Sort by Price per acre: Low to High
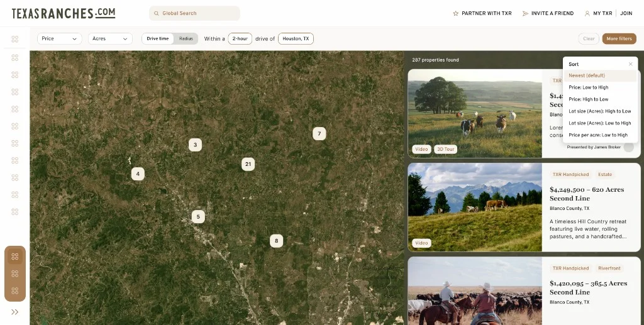 [x=600, y=135]
